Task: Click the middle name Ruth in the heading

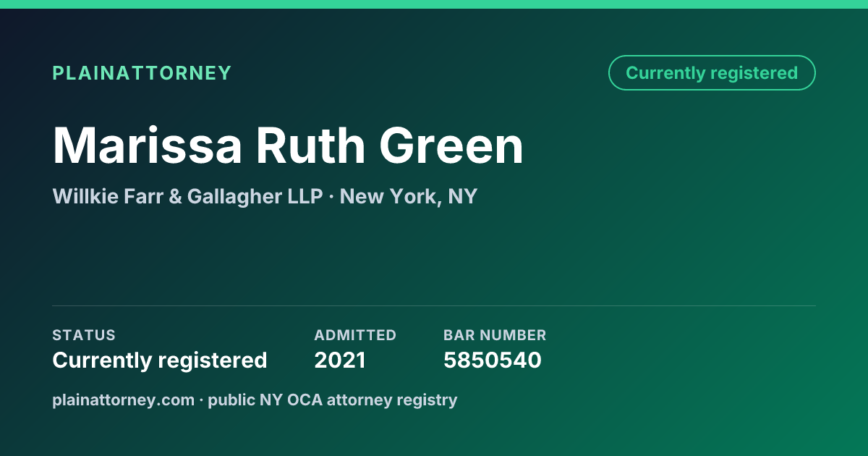Action: point(311,145)
